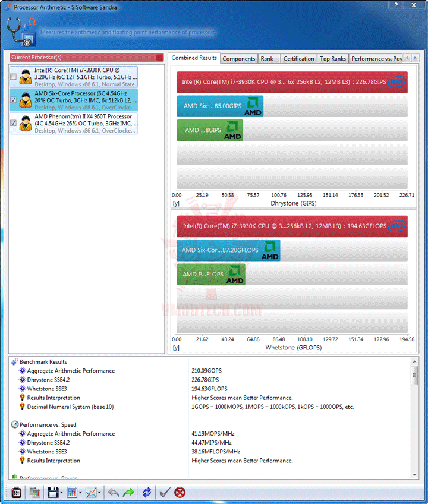Viewport: 428px width, 504px height.
Task: Expand the bar chart dropdown arrow
Action: click(80, 493)
